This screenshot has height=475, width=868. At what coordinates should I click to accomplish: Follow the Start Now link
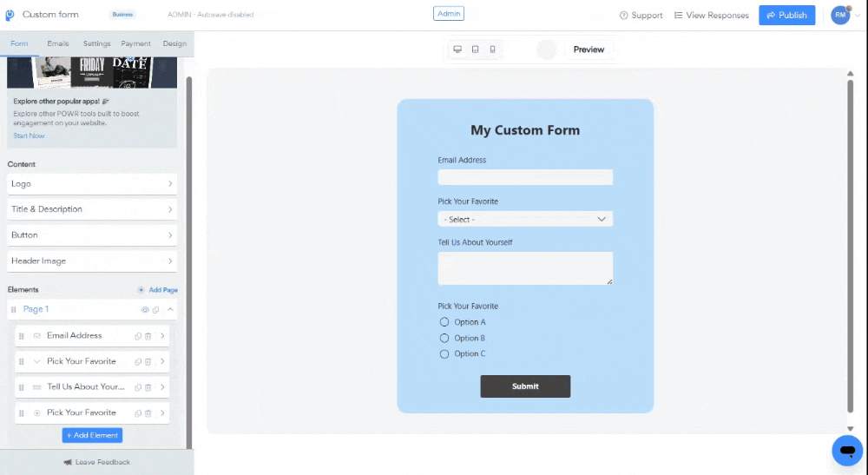tap(29, 135)
